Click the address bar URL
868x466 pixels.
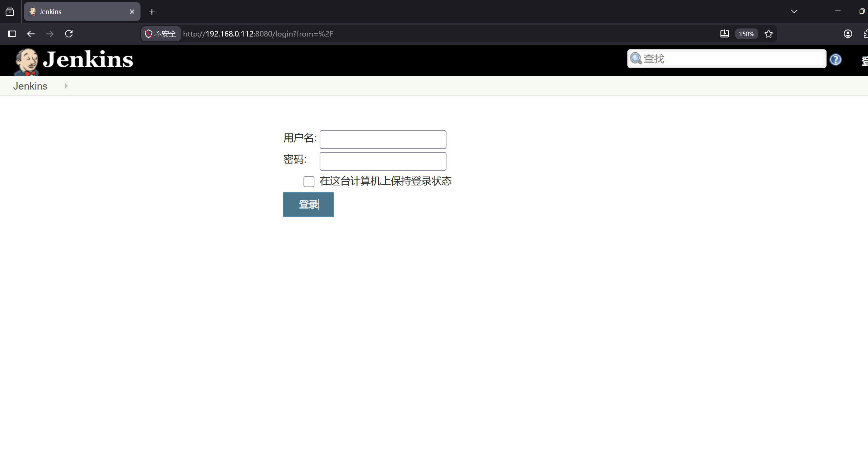(258, 34)
